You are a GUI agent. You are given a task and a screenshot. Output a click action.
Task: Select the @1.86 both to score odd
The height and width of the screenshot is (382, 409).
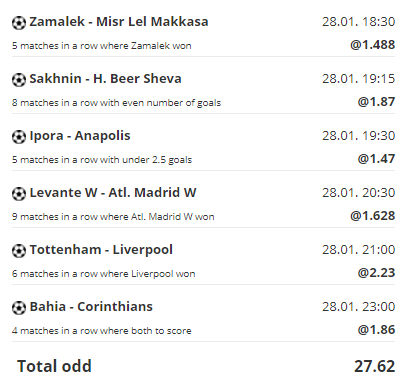click(x=376, y=330)
